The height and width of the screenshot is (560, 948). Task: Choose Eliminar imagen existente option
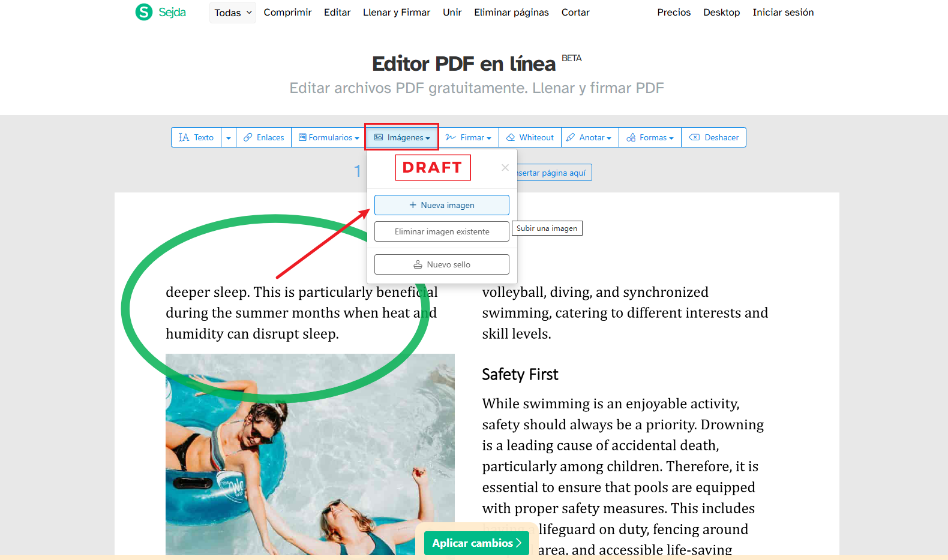[442, 231]
